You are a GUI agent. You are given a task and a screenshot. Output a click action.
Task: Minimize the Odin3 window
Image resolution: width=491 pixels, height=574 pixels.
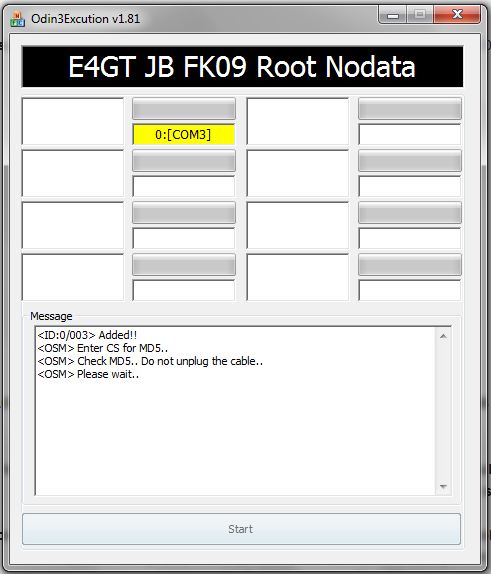393,15
